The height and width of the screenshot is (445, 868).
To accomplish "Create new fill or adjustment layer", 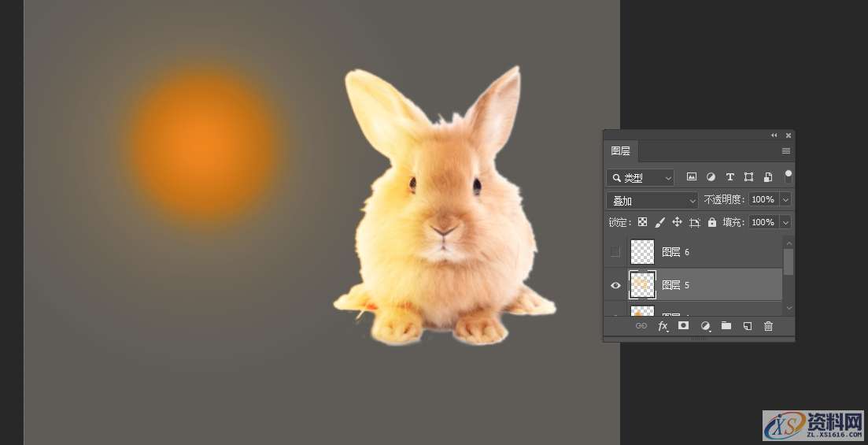I will (x=705, y=326).
